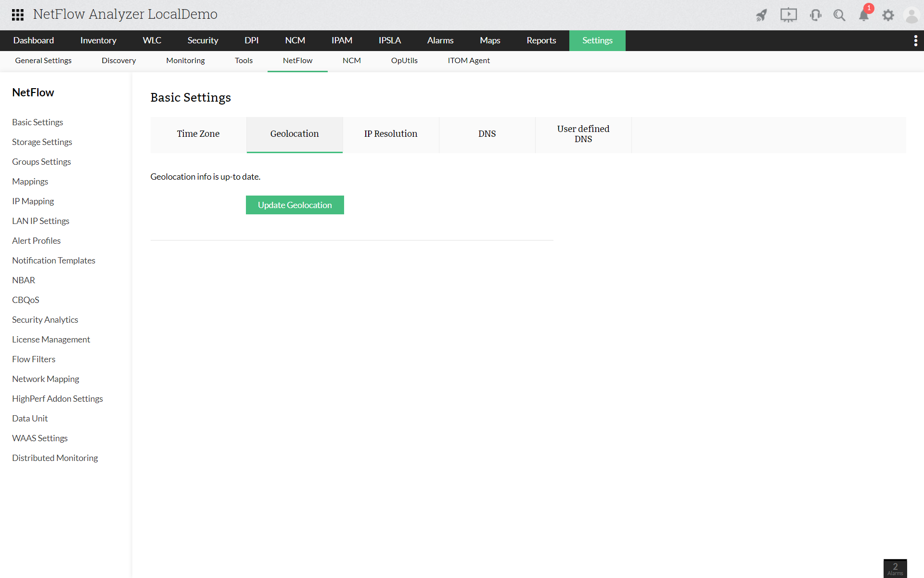Open the user profile avatar
This screenshot has width=924, height=578.
(911, 15)
